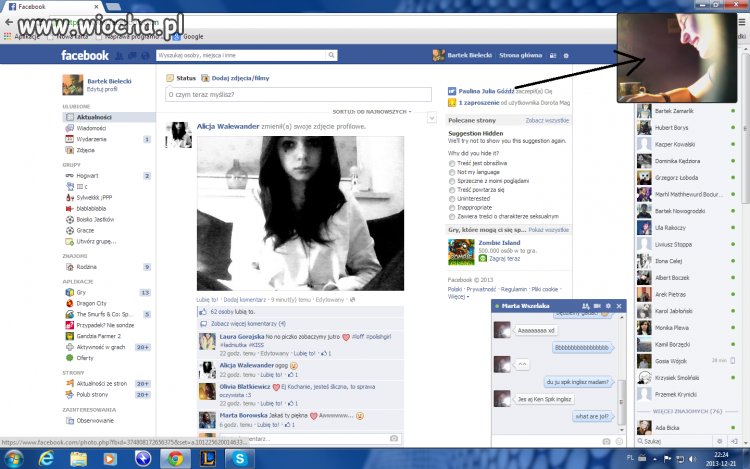Click 'Edytuj profil' link
The height and width of the screenshot is (469, 750).
click(102, 89)
